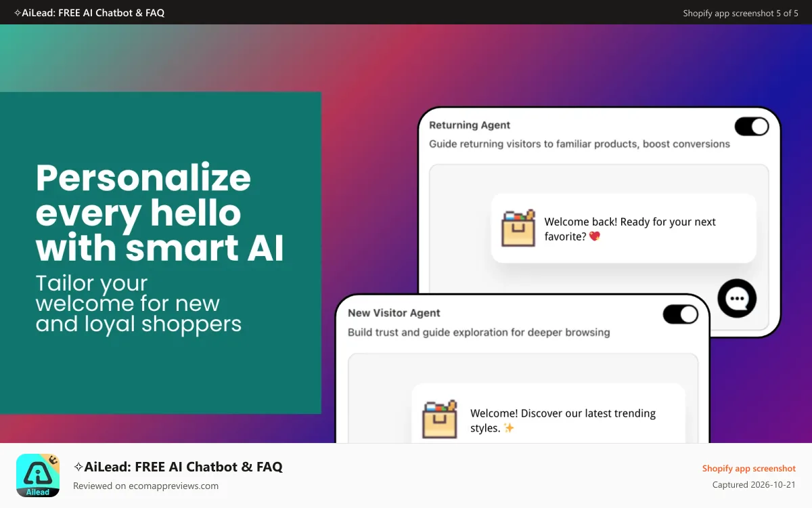The image size is (812, 508).
Task: Click the bottom 'AiLead: FREE AI Chatbot & FAQ' title
Action: point(178,467)
